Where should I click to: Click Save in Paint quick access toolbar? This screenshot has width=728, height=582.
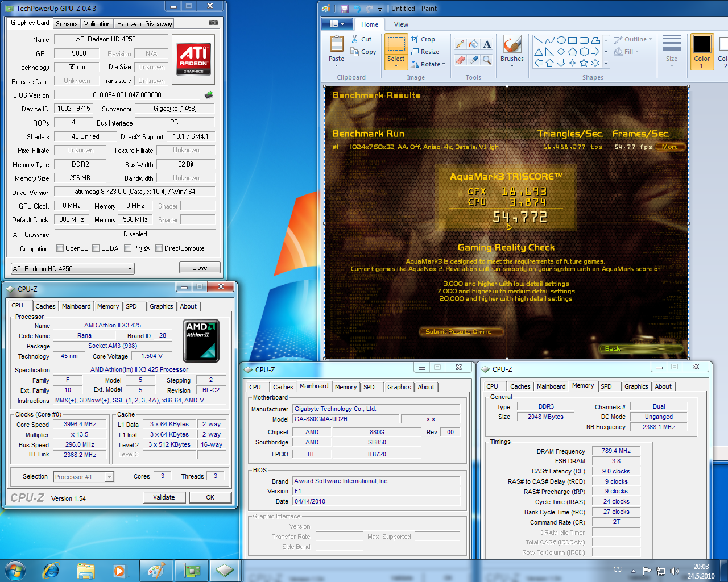(x=345, y=9)
